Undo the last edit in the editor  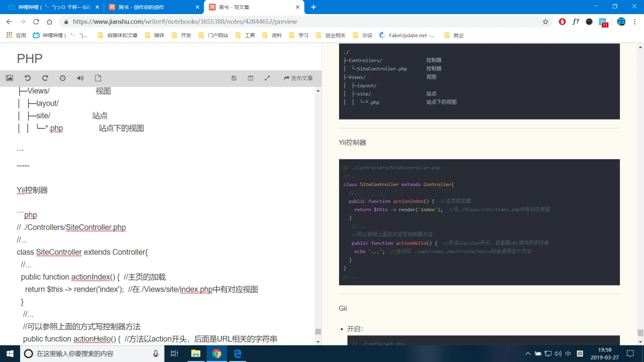(x=28, y=78)
